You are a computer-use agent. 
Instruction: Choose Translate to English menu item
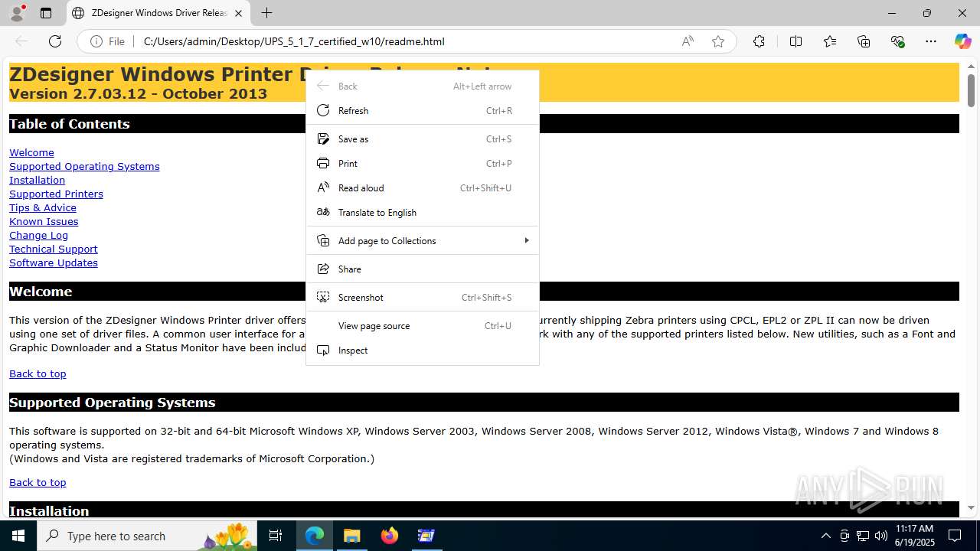point(423,212)
